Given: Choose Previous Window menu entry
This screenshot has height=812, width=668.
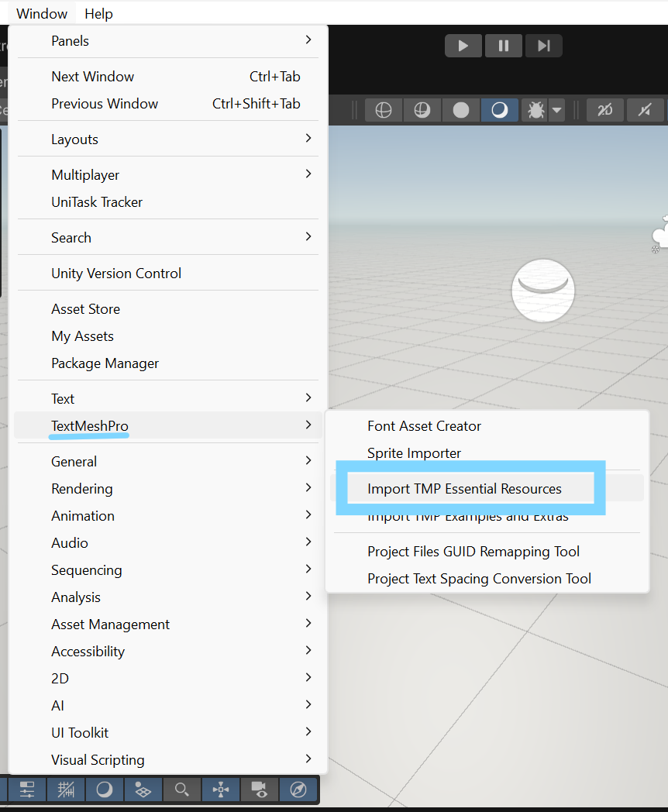Looking at the screenshot, I should [168, 104].
